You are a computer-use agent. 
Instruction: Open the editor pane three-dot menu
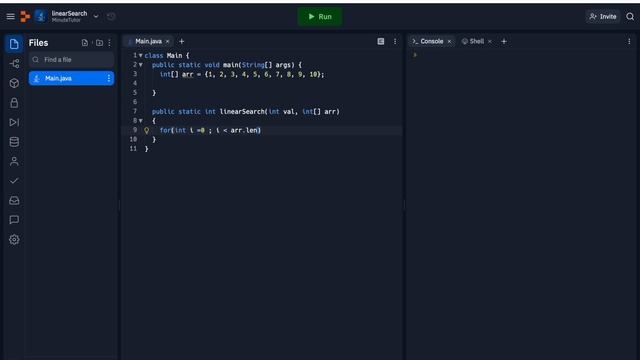tap(395, 41)
